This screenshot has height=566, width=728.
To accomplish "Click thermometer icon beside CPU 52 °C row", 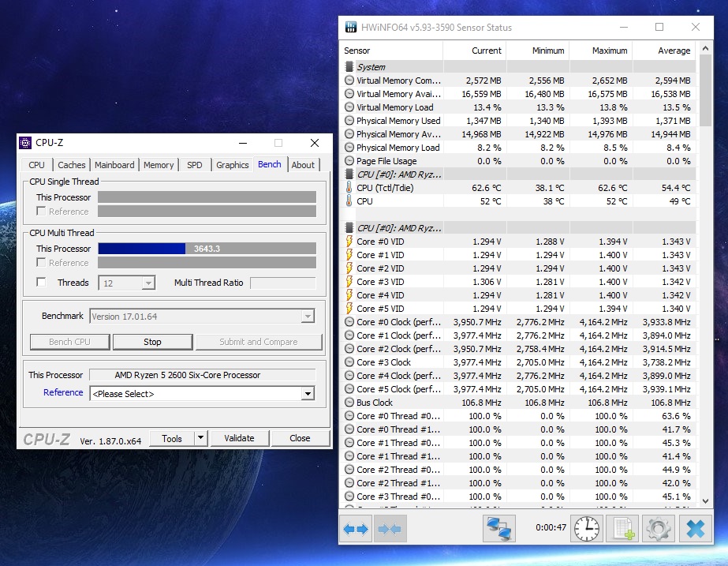I will click(349, 201).
